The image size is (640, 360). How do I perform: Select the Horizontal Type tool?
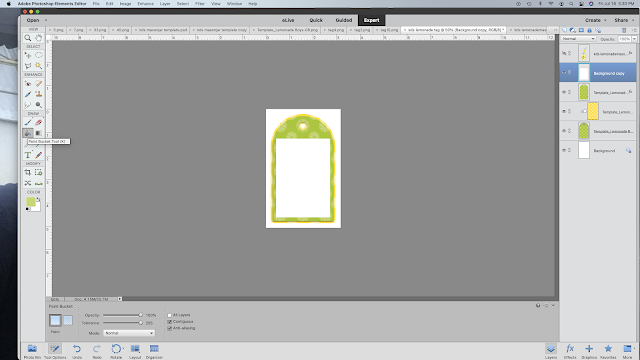coord(28,155)
